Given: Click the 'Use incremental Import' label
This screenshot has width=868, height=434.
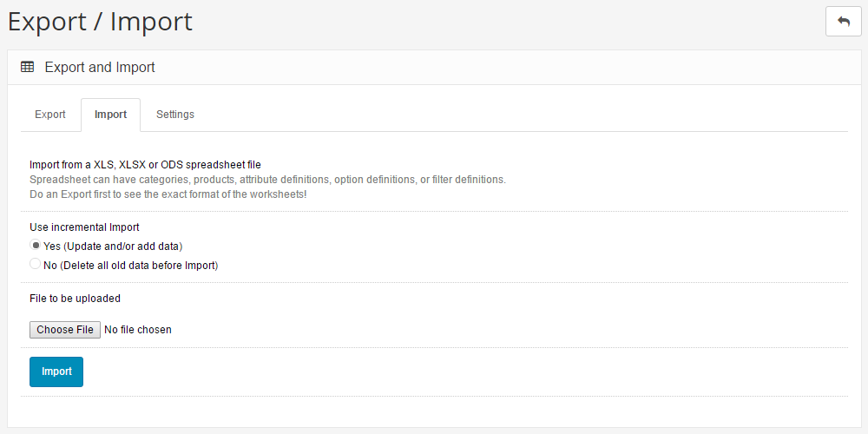Looking at the screenshot, I should pos(84,227).
